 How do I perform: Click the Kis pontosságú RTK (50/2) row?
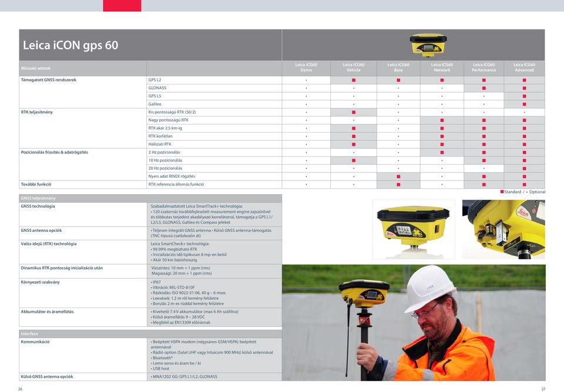[x=172, y=112]
